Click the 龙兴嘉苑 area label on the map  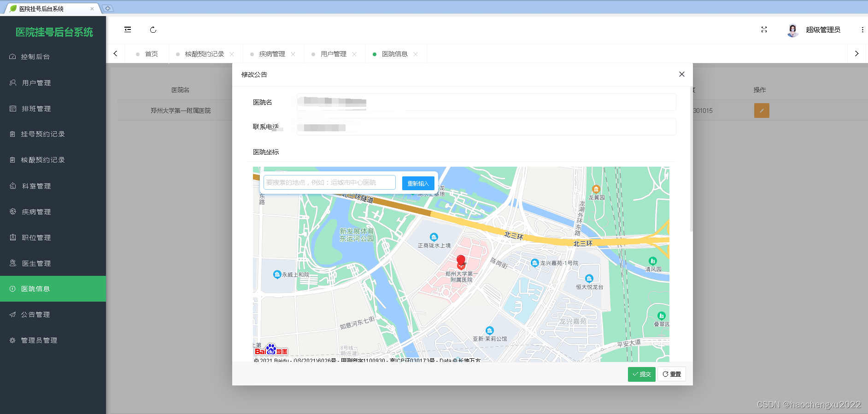pyautogui.click(x=573, y=321)
